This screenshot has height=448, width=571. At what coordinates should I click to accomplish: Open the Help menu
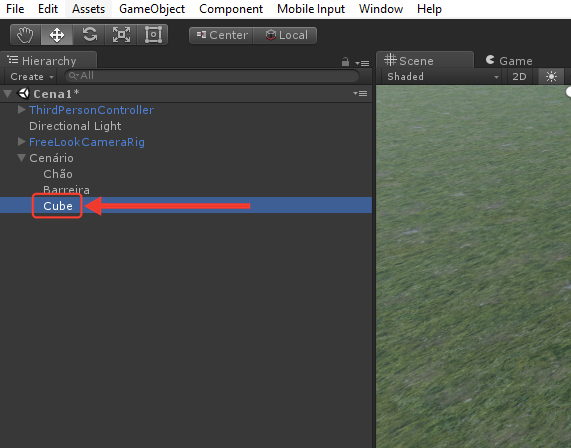(x=429, y=9)
